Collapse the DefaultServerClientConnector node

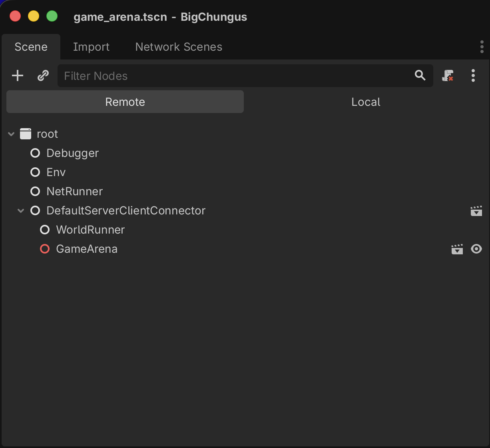20,210
